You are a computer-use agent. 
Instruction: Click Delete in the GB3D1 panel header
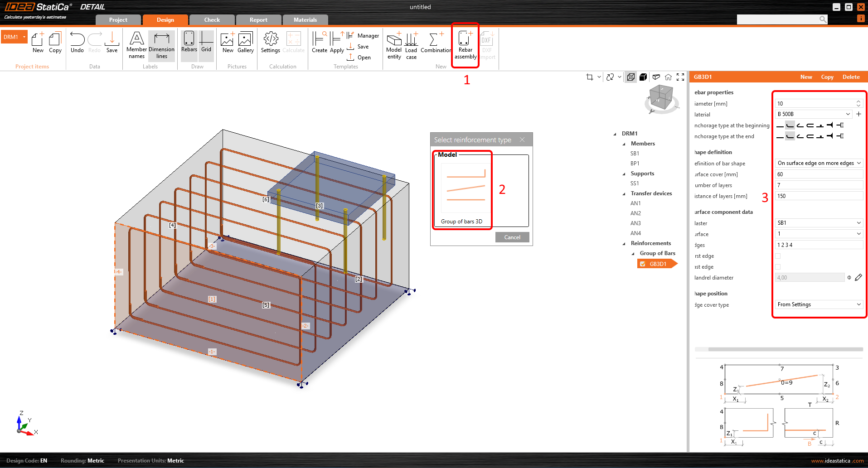click(851, 77)
